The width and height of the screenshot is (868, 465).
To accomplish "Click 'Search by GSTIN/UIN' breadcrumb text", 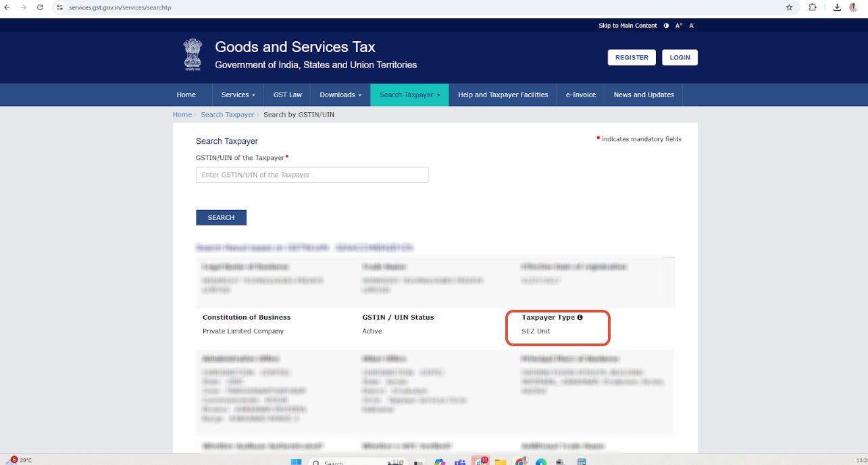I will coord(299,115).
